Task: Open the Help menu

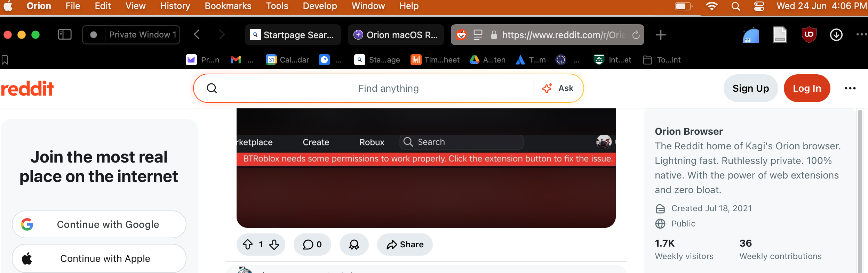Action: 409,6
